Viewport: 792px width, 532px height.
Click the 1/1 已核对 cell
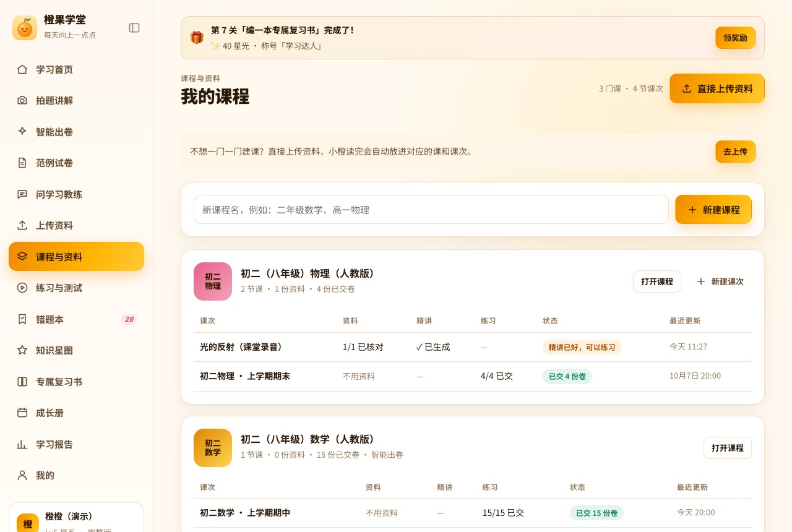(363, 347)
